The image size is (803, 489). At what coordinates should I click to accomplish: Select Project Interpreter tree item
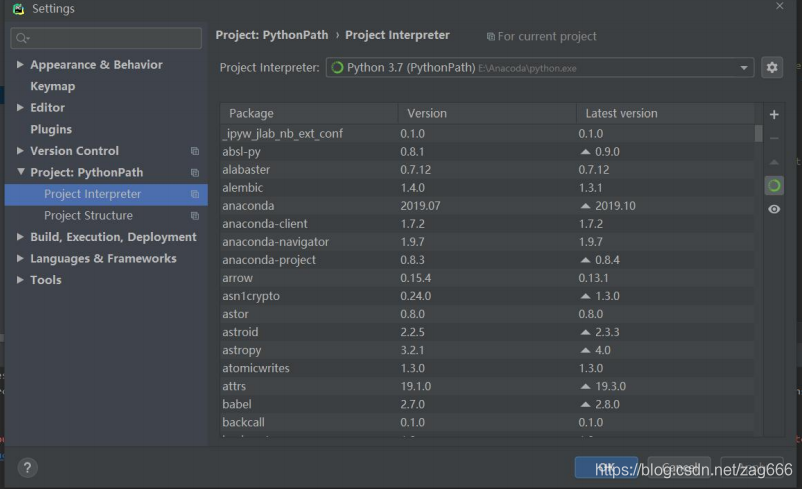point(106,194)
